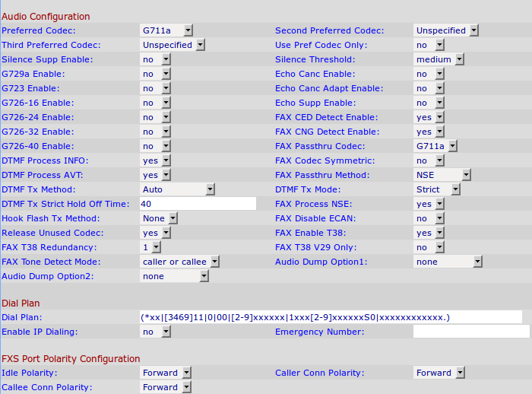Open the FAX Passthru Method dropdown

coord(439,175)
